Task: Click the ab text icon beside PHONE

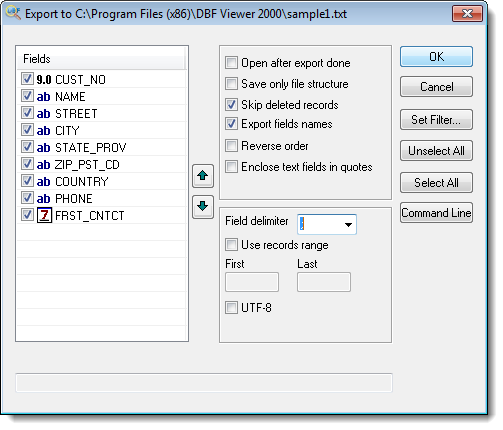Action: [43, 199]
